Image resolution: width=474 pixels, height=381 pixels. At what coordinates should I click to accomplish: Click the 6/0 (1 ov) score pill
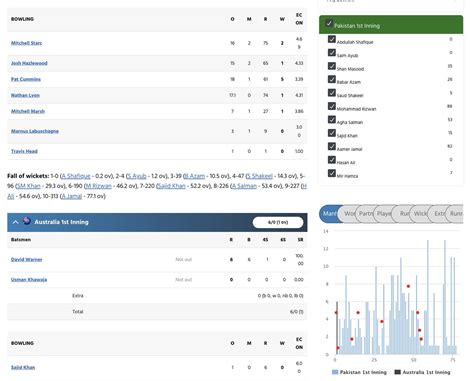point(278,222)
